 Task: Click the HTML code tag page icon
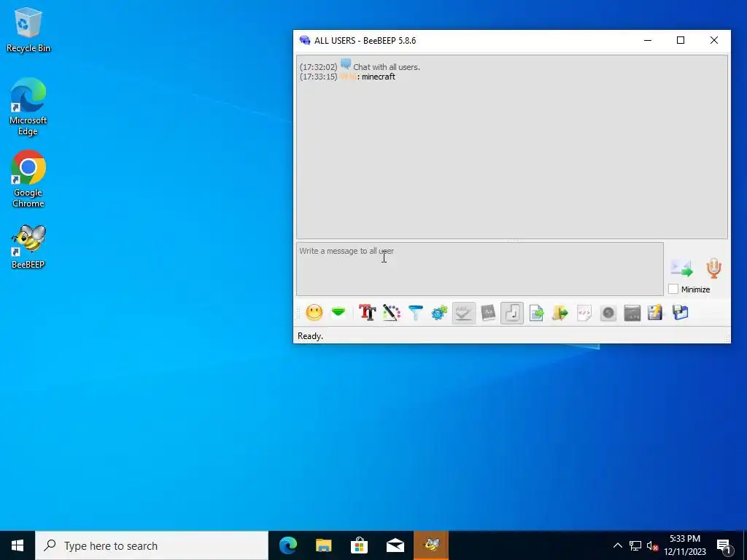(x=584, y=313)
